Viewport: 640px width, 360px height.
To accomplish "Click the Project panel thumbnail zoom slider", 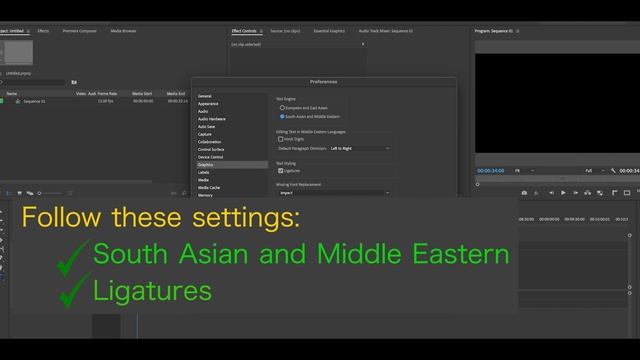I will click(50, 193).
